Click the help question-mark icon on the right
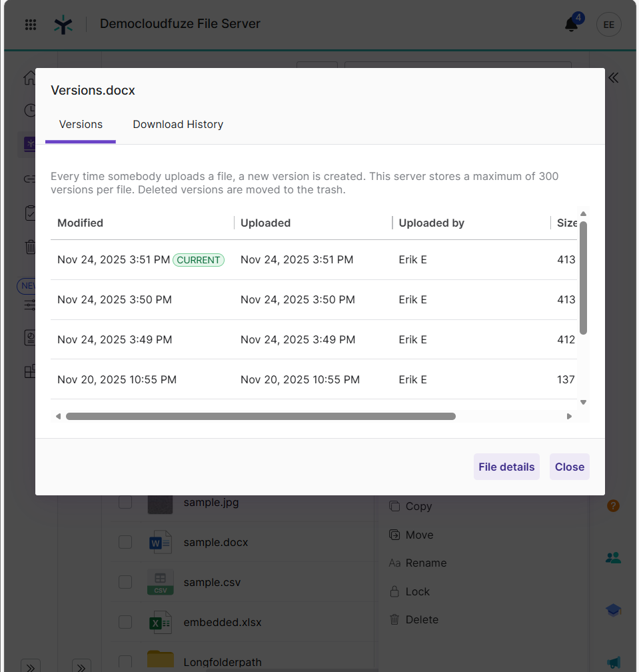 pos(613,505)
